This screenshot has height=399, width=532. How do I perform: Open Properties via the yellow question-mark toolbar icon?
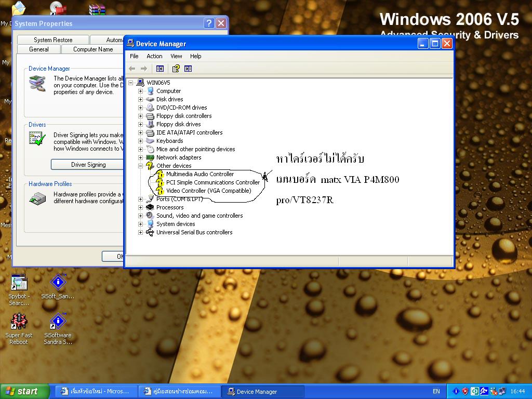(x=176, y=69)
